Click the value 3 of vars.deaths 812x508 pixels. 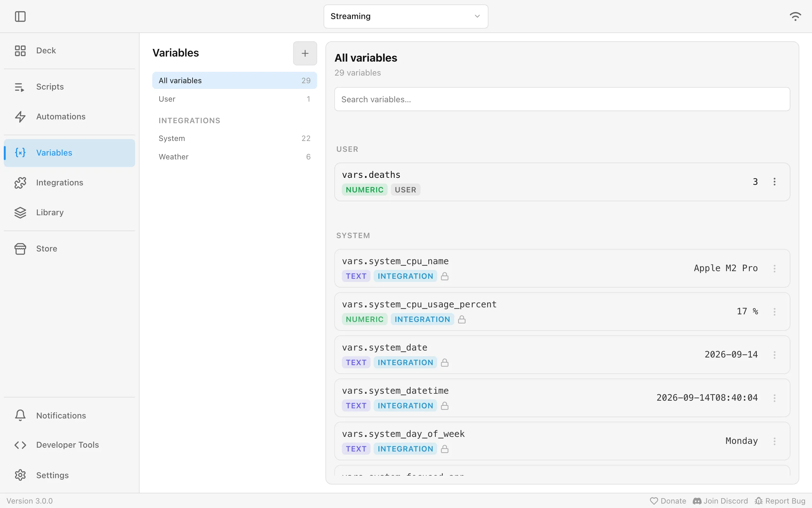pyautogui.click(x=755, y=182)
